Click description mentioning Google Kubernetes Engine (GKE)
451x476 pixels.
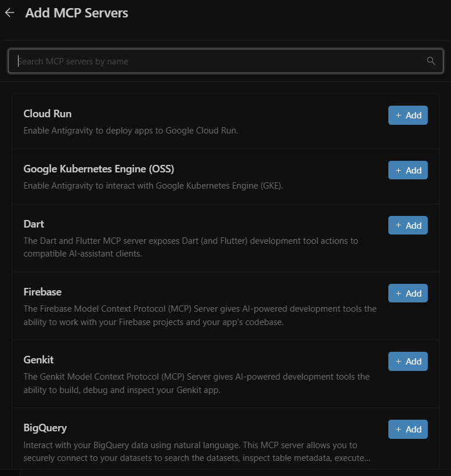pos(153,186)
